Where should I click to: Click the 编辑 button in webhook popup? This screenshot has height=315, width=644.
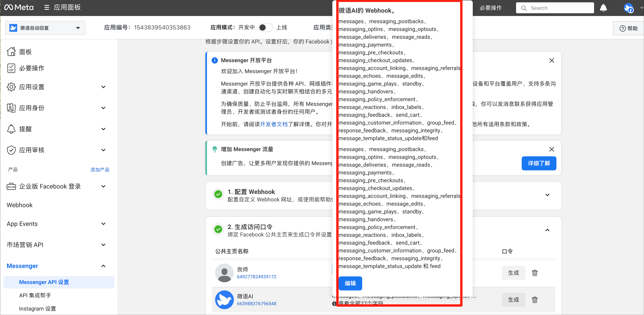point(350,284)
